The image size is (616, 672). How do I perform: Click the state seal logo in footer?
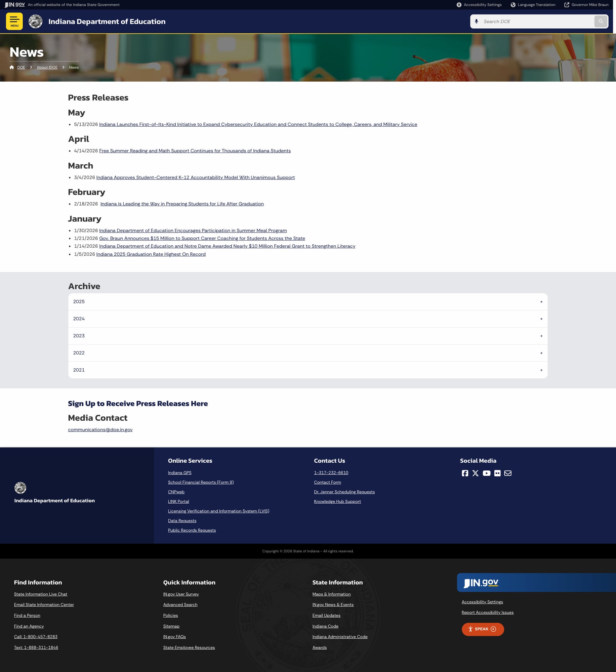20,488
